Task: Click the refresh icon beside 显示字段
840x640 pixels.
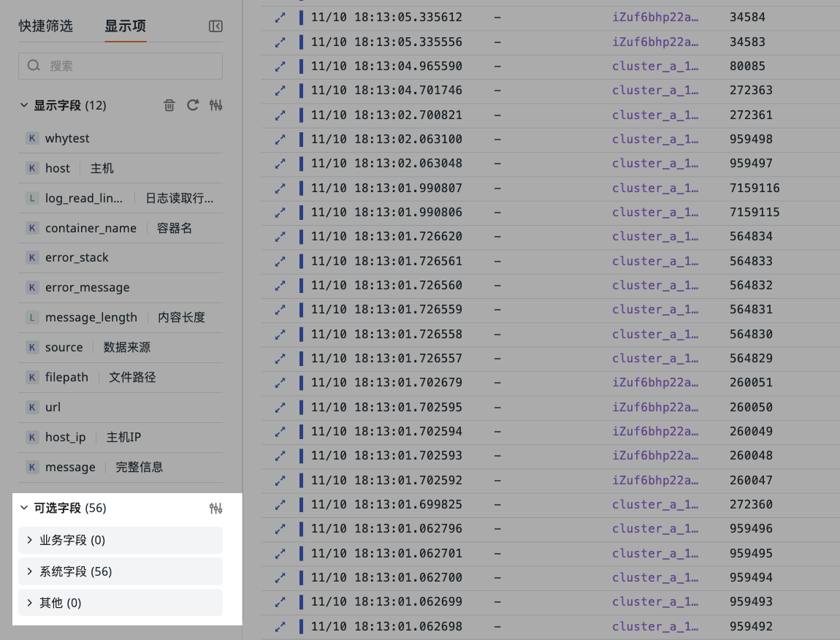Action: point(193,105)
